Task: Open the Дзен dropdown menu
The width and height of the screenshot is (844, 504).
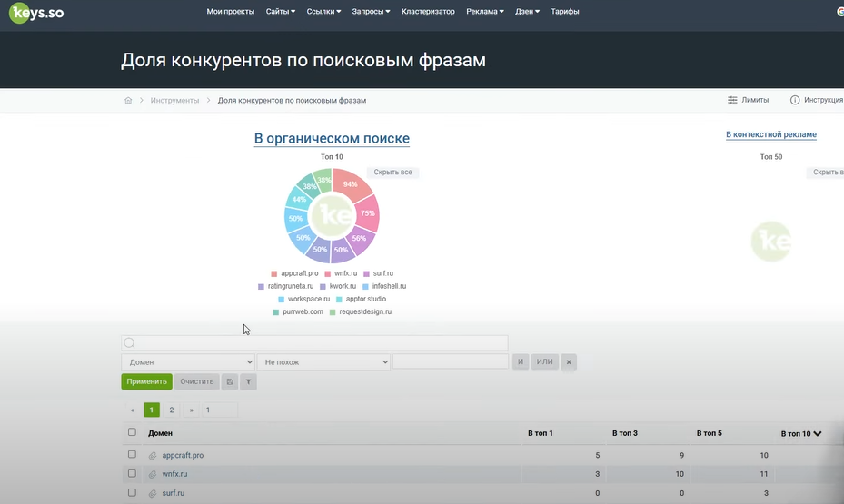Action: pyautogui.click(x=528, y=11)
